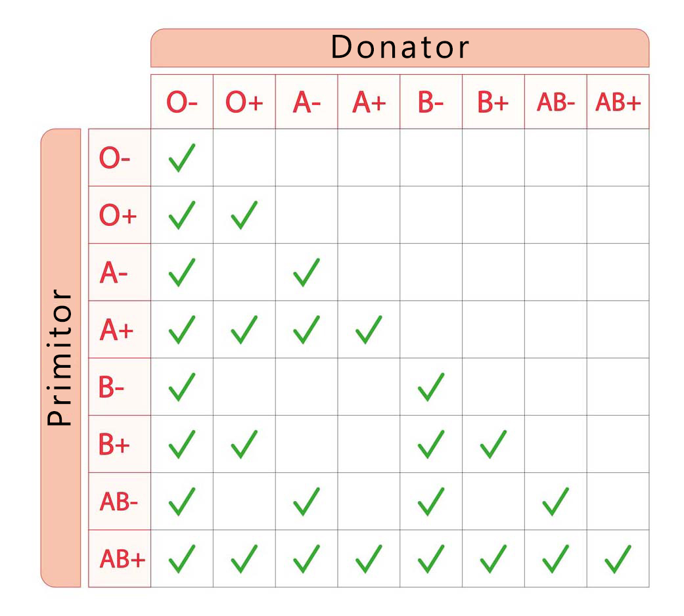
Task: Select the AB+ donor column header
Action: pos(618,102)
